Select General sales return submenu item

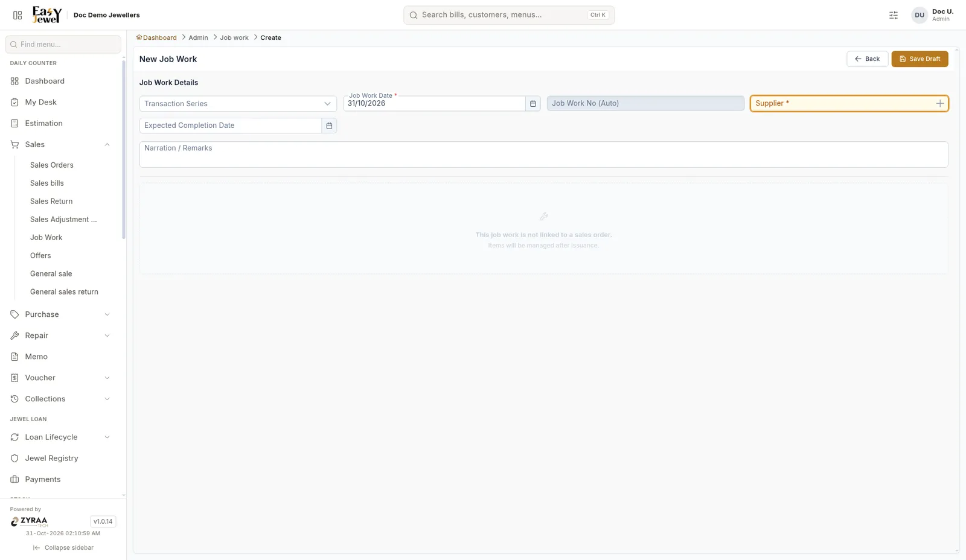point(64,291)
